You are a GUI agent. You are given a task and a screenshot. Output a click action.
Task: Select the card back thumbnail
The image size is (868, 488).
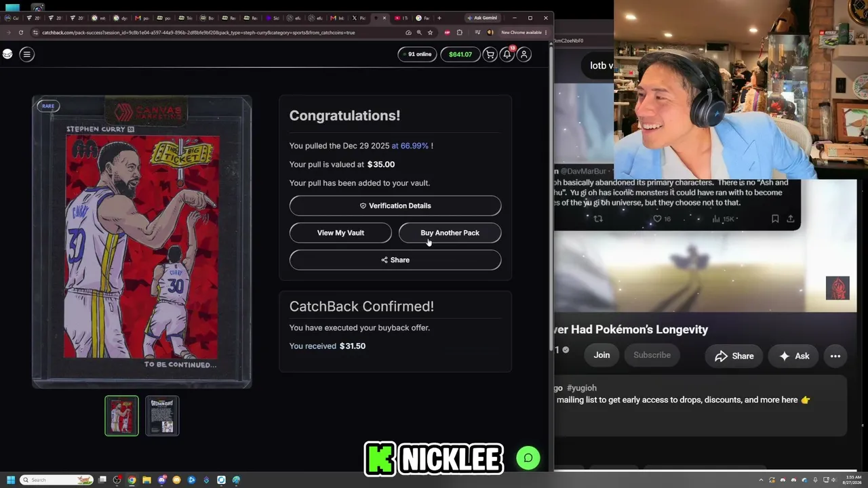[x=162, y=415]
